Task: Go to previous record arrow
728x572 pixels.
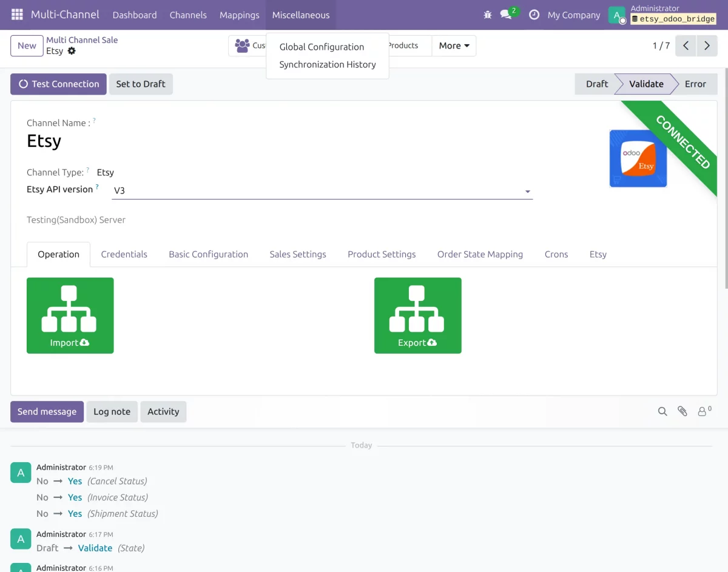Action: tap(686, 45)
